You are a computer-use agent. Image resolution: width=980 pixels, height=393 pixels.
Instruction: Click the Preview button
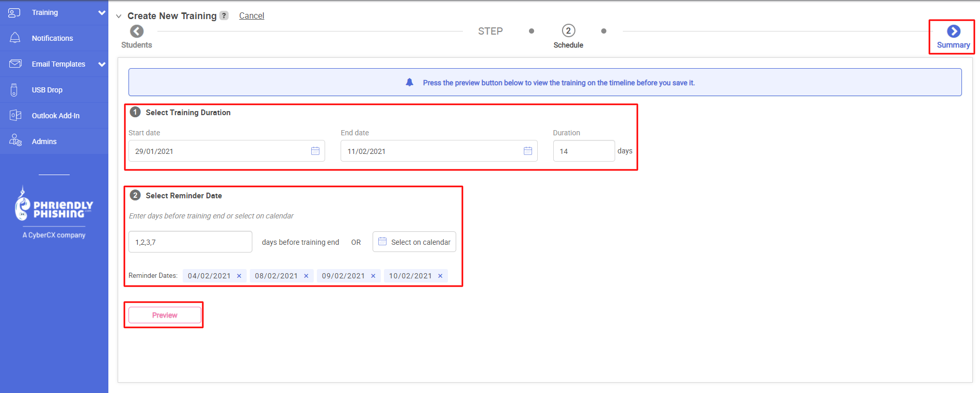[x=165, y=315]
